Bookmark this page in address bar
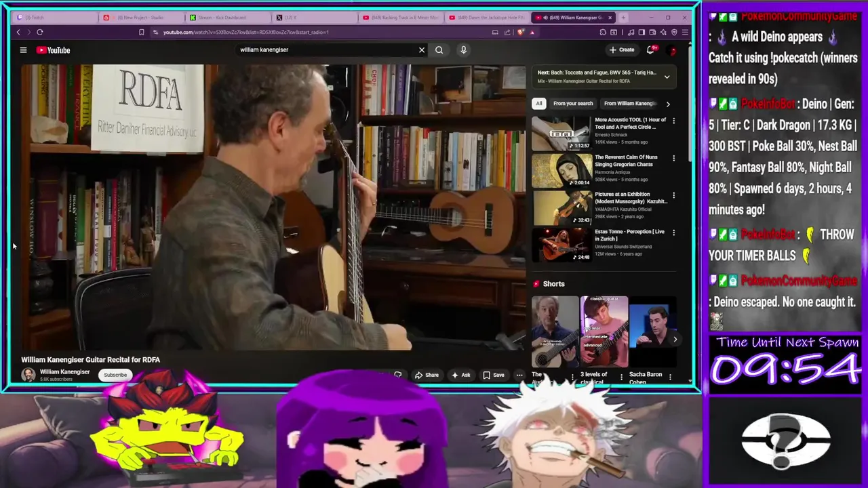The height and width of the screenshot is (488, 868). [141, 32]
